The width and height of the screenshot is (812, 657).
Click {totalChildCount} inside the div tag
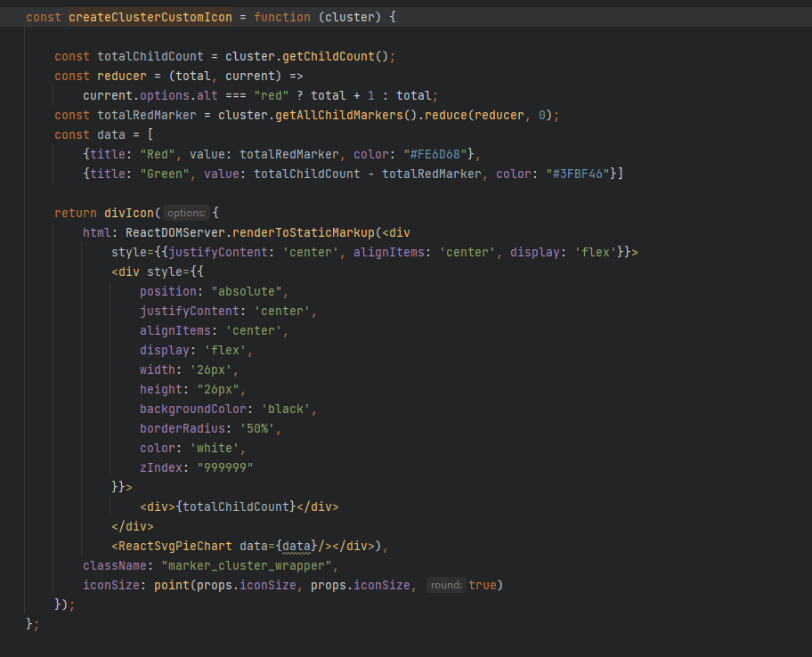coord(236,507)
